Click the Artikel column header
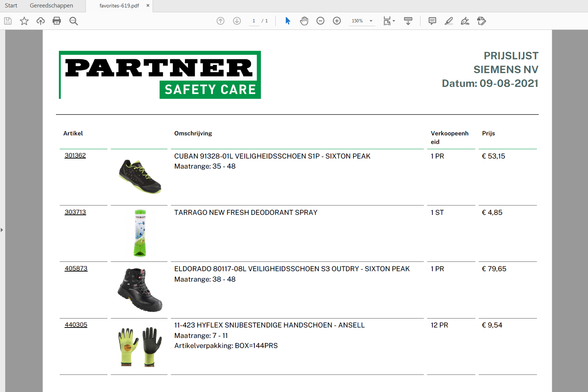 coord(73,133)
